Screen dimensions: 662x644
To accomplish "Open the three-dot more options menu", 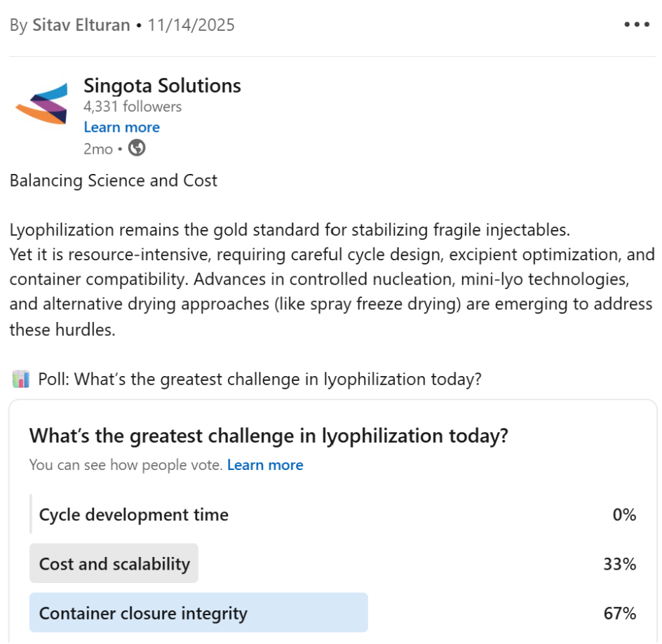I will point(637,25).
